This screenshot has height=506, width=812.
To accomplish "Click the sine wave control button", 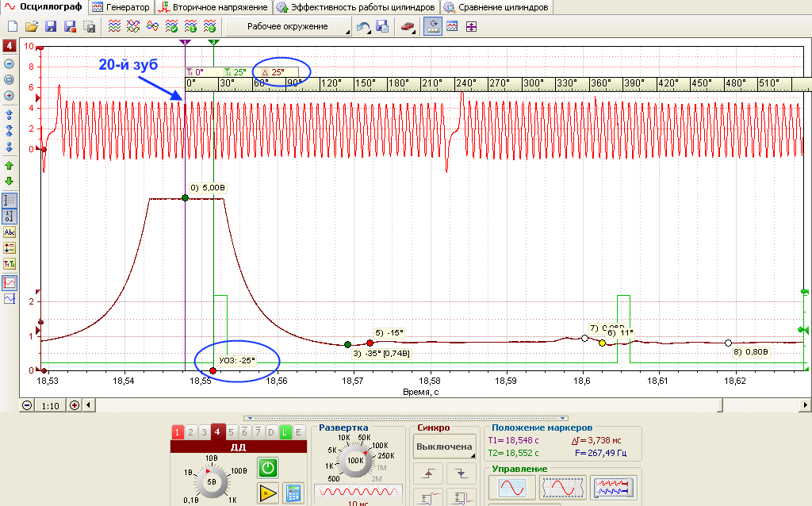I will coord(511,487).
